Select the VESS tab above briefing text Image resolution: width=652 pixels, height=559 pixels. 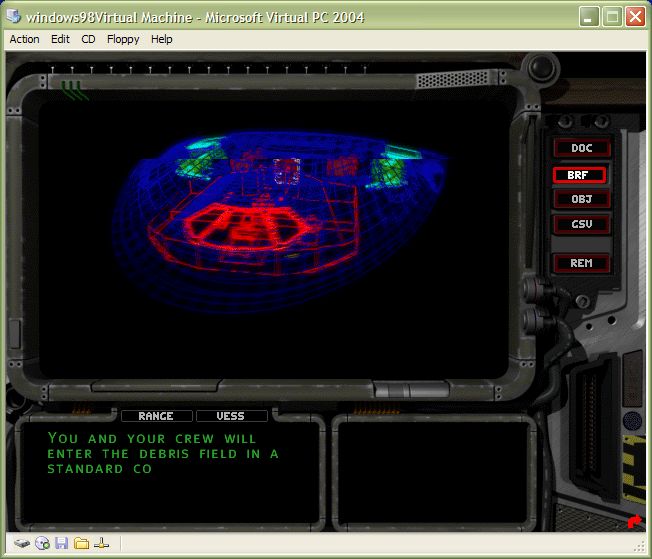point(231,416)
